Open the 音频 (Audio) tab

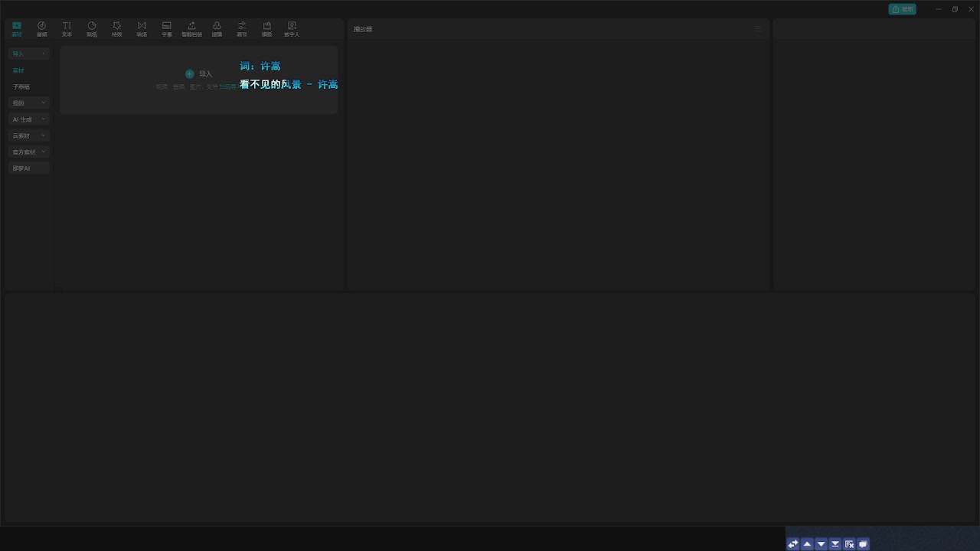point(42,29)
